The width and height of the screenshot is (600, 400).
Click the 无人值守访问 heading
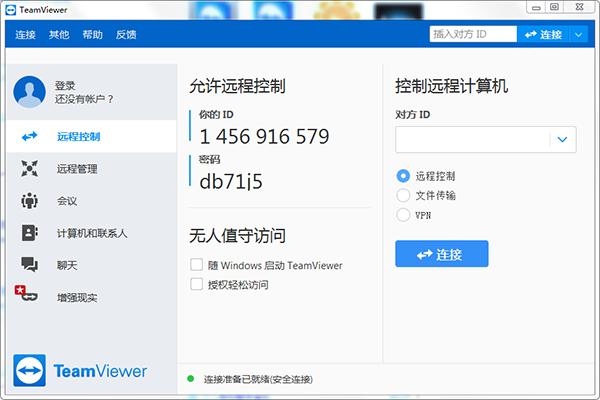click(x=238, y=235)
